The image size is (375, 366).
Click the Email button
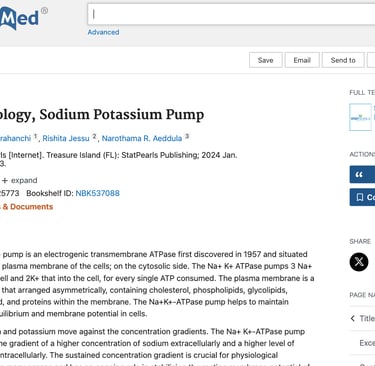click(x=302, y=60)
